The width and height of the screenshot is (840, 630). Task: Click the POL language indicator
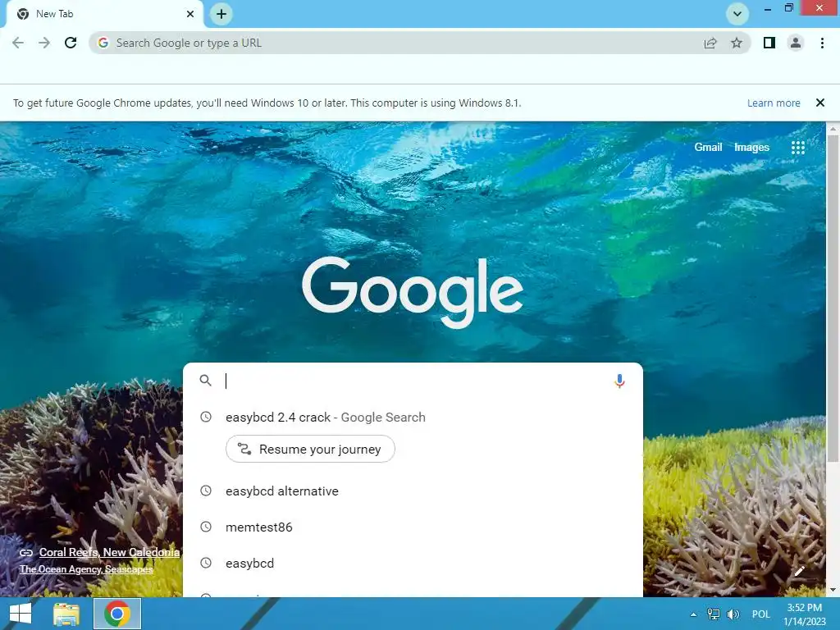(x=760, y=614)
